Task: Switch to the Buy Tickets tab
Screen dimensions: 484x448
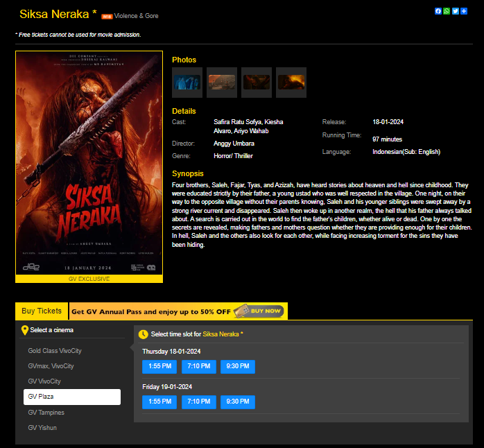Action: [42, 311]
